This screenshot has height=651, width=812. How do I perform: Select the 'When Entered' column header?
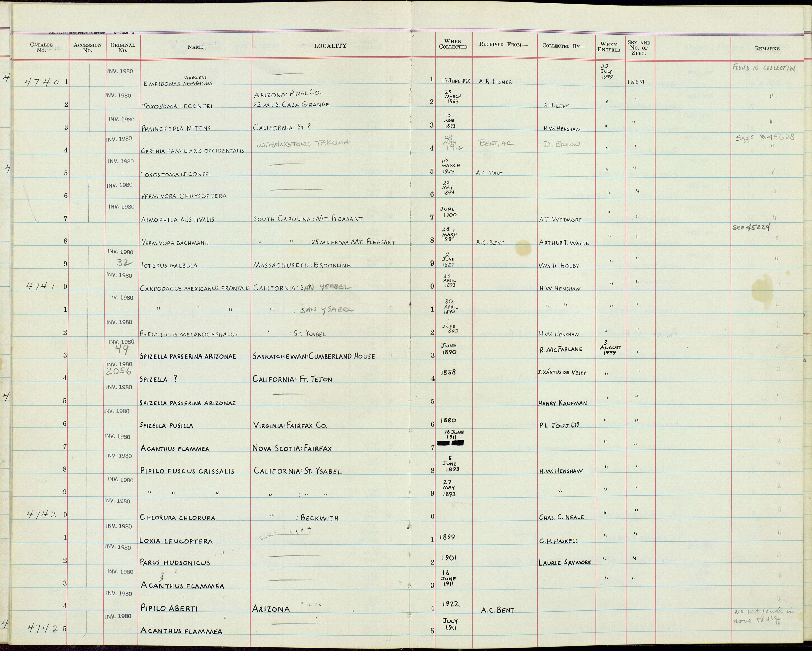pyautogui.click(x=609, y=47)
